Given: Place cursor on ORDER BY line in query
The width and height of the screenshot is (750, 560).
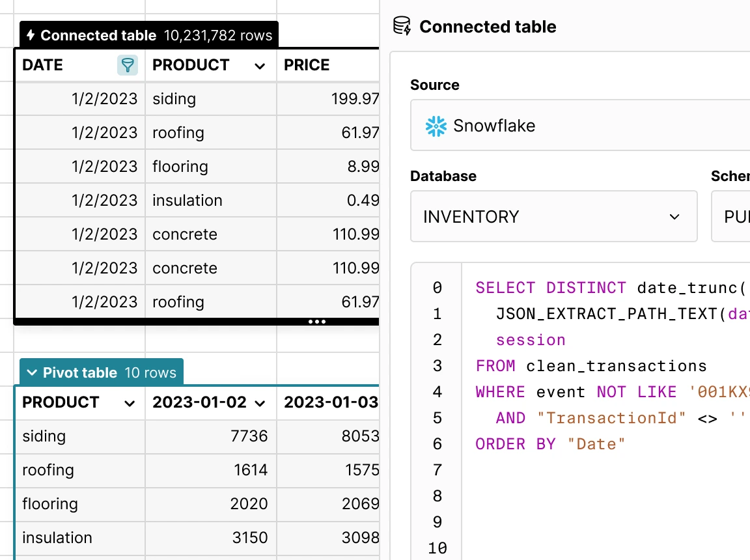Looking at the screenshot, I should pos(550,444).
